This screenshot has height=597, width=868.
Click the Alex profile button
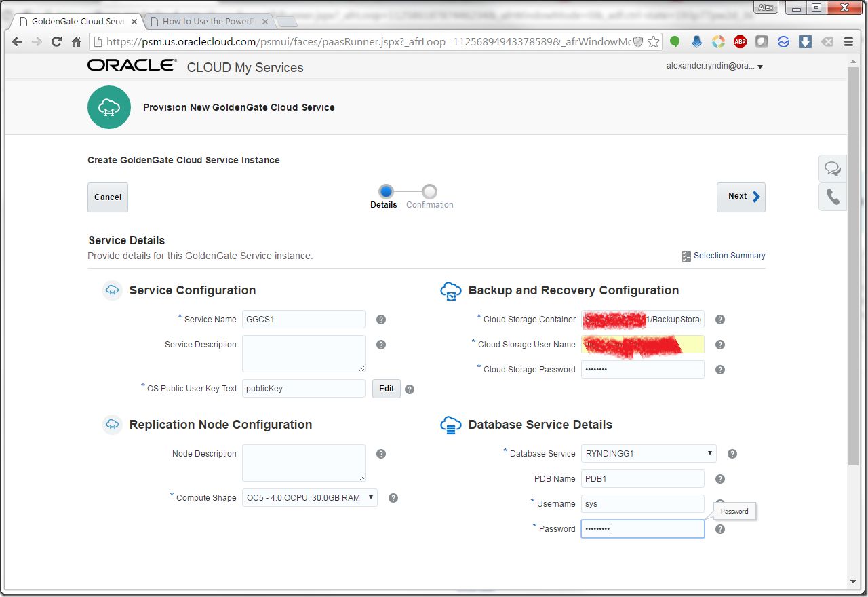766,7
